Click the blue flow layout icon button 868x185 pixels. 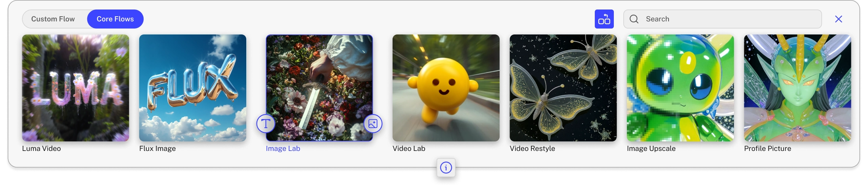tap(604, 19)
